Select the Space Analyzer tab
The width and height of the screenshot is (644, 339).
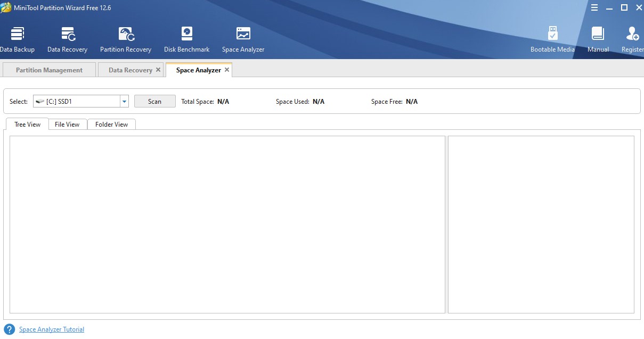[198, 70]
